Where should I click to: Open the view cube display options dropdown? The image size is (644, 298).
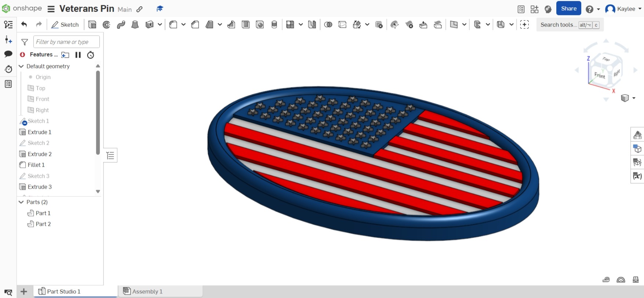[634, 98]
